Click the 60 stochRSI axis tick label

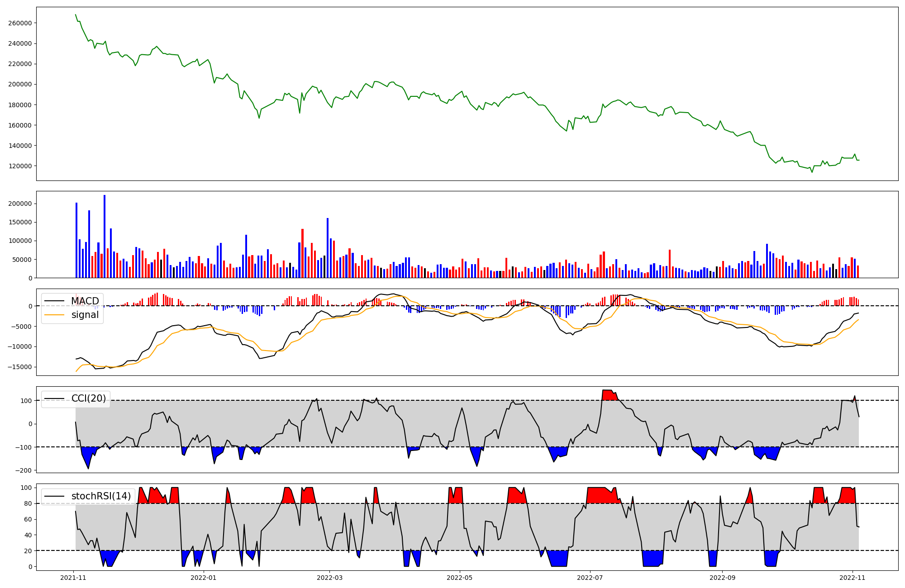pos(28,519)
